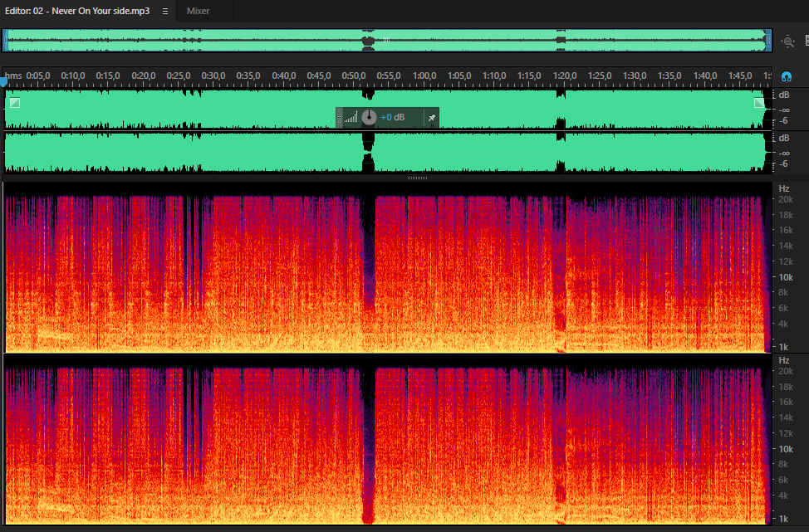This screenshot has width=809, height=532.
Task: Toggle the blue snapping magnet icon
Action: pos(787,77)
